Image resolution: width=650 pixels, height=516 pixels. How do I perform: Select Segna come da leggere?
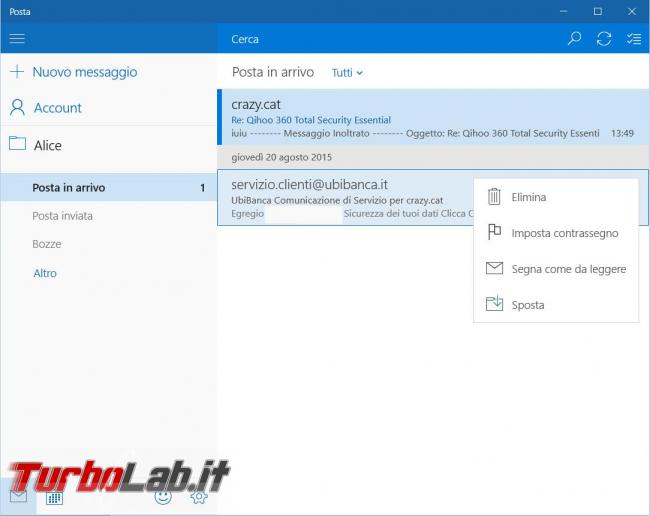[x=555, y=269]
